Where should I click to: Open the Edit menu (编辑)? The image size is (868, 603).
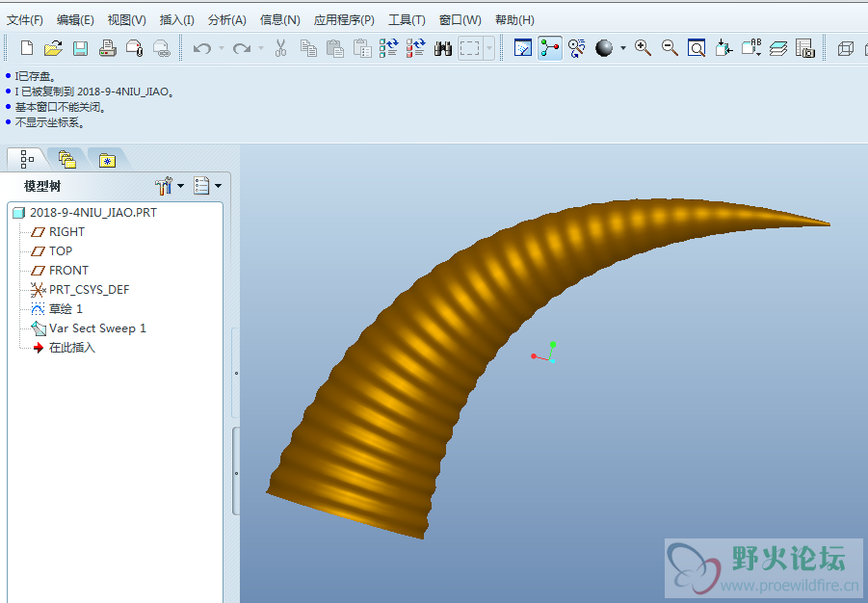click(x=75, y=20)
